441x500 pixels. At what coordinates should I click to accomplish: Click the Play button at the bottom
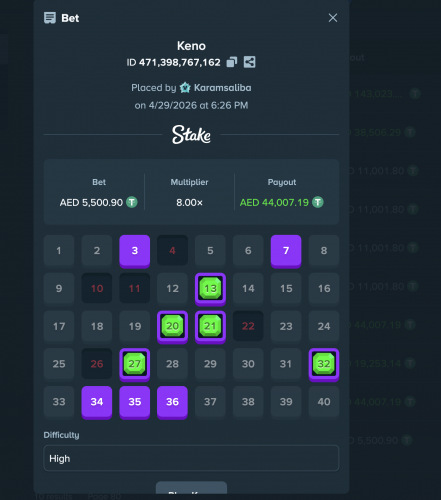[191, 488]
